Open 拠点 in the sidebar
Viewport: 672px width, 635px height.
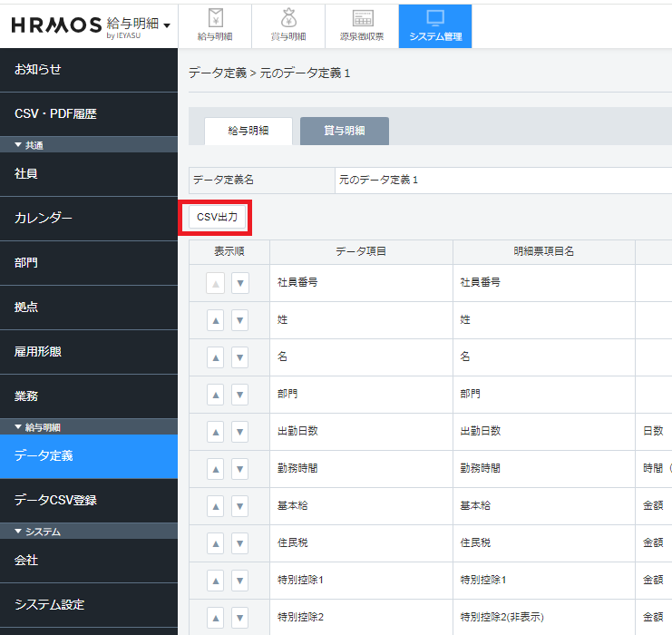89,308
